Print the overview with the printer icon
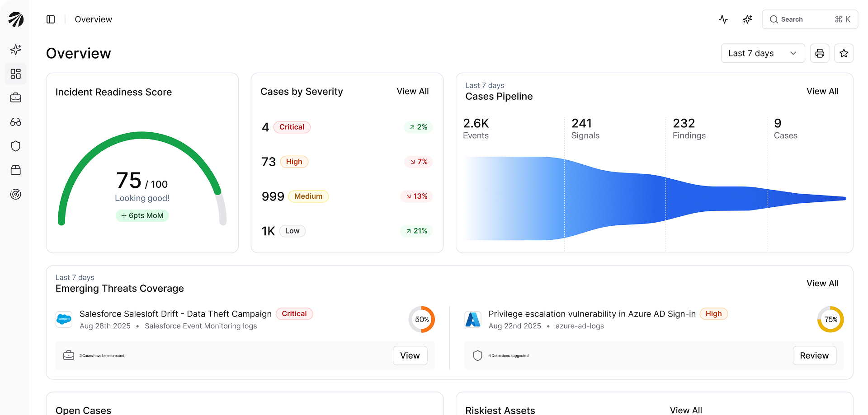Image resolution: width=868 pixels, height=415 pixels. point(820,53)
